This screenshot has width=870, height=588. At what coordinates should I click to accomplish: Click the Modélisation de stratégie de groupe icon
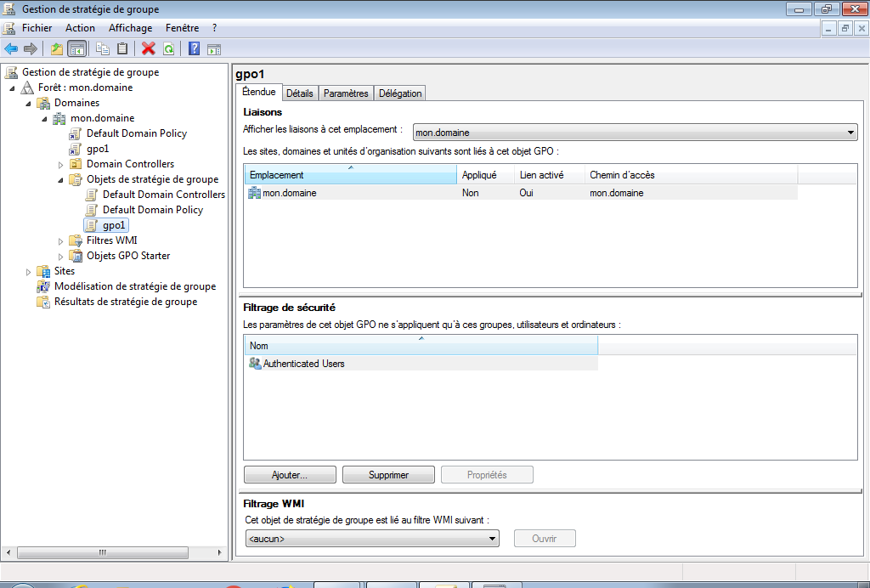(x=43, y=286)
